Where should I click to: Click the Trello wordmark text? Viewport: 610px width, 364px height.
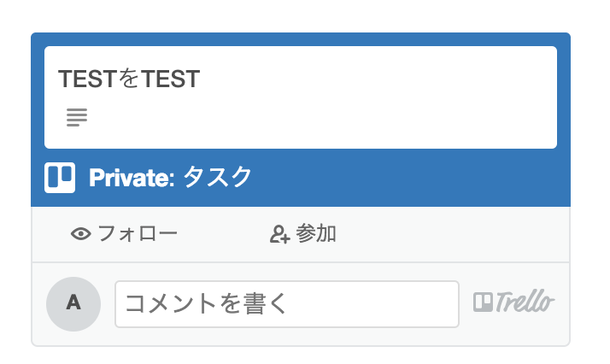coord(525,302)
